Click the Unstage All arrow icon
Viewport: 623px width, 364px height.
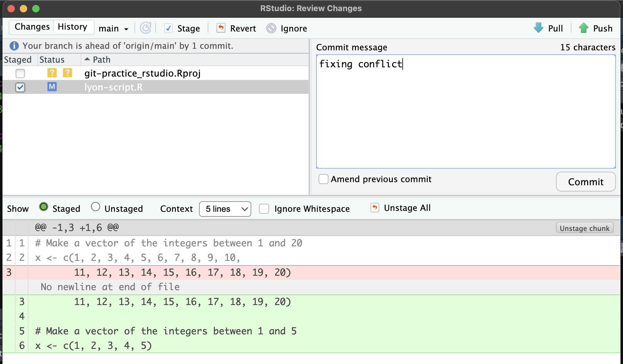[x=375, y=208]
